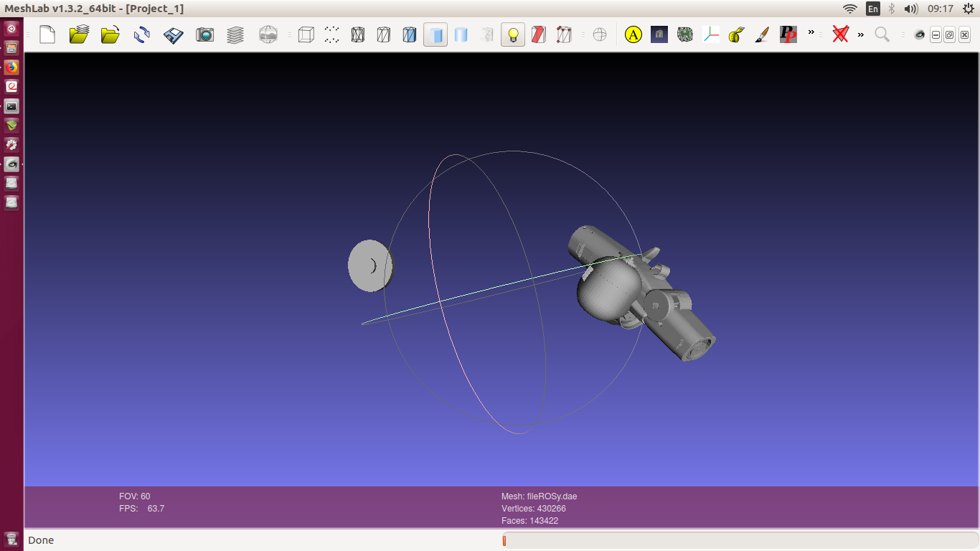Toggle the red double-face lighting icon
The width and height of the screenshot is (980, 551).
tap(539, 34)
